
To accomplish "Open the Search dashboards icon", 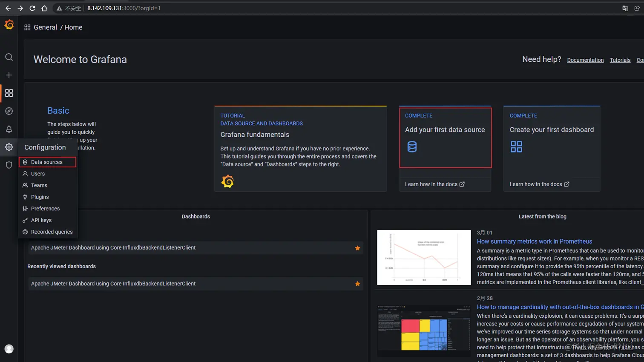I will (x=9, y=57).
